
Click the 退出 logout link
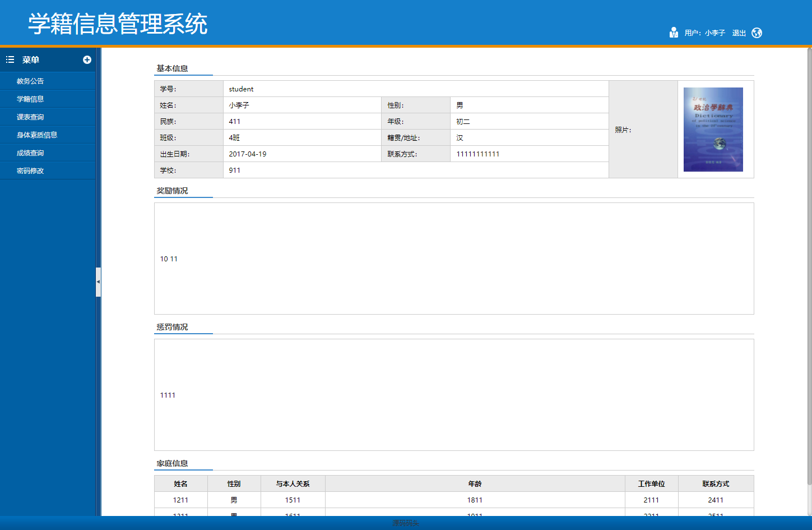pos(738,33)
